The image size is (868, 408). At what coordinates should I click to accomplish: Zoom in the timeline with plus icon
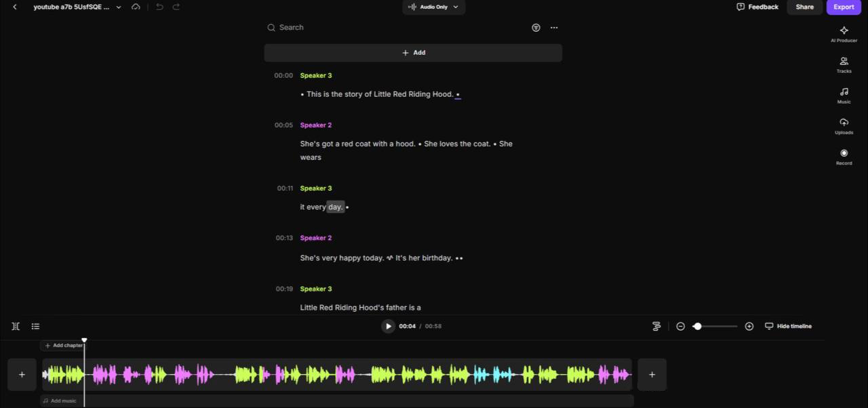pyautogui.click(x=749, y=327)
